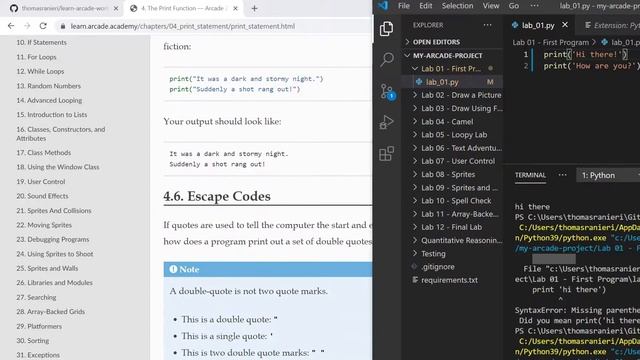This screenshot has height=360, width=640.
Task: Open the Selection menu in VS Code
Action: click(457, 5)
